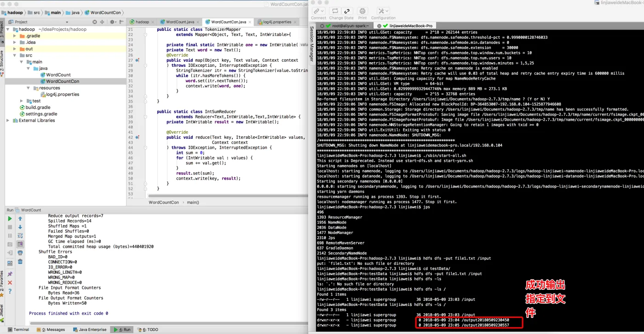The image size is (644, 334).
Task: Click the dump threads camera icon
Action: pyautogui.click(x=10, y=244)
